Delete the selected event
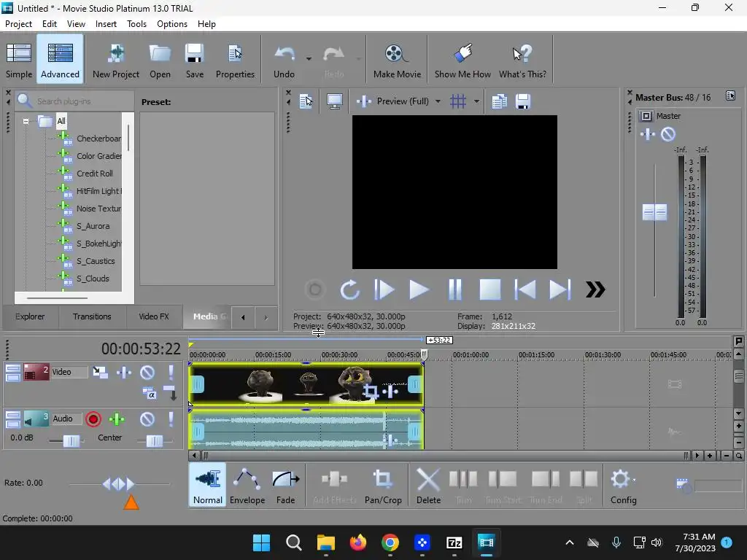 click(x=428, y=486)
